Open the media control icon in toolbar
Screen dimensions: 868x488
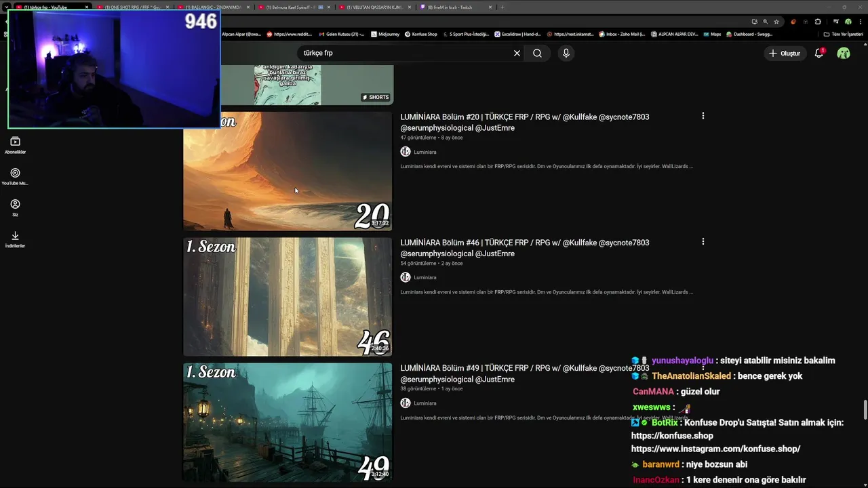click(836, 22)
